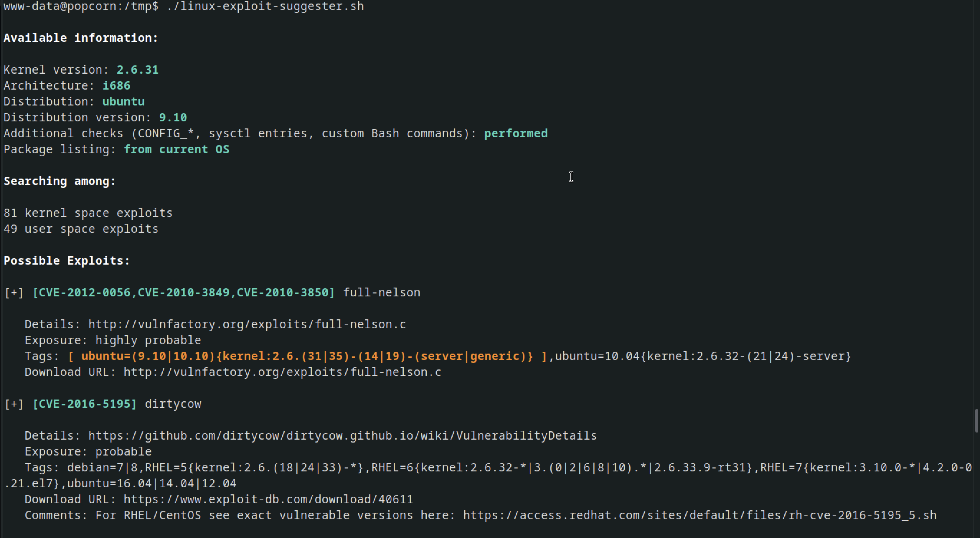Click the terminal vertical scrollbar thumb
Image resolution: width=980 pixels, height=538 pixels.
[976, 421]
